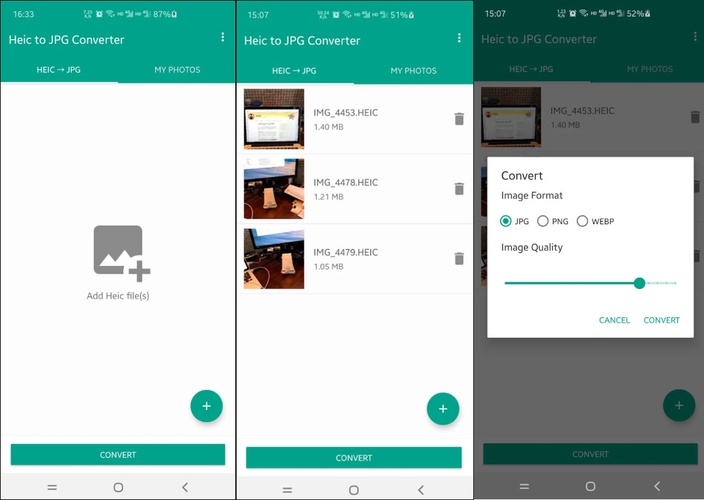Open IMG_4479.HEIC thumbnail
The height and width of the screenshot is (500, 704).
[x=274, y=259]
